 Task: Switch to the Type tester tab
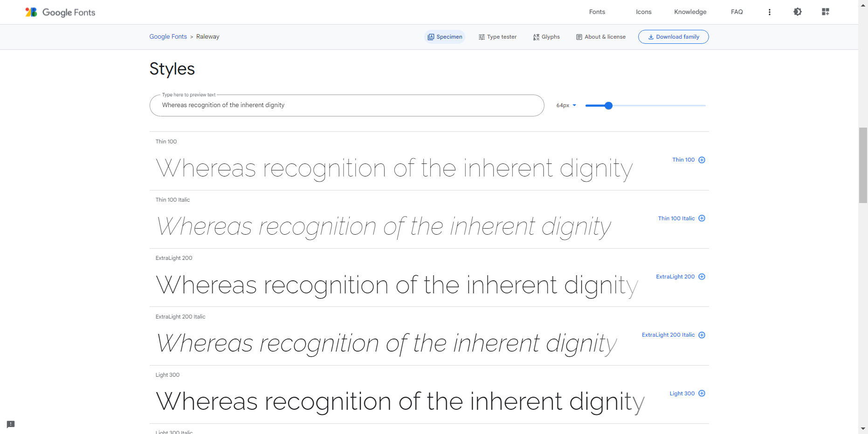click(x=497, y=37)
